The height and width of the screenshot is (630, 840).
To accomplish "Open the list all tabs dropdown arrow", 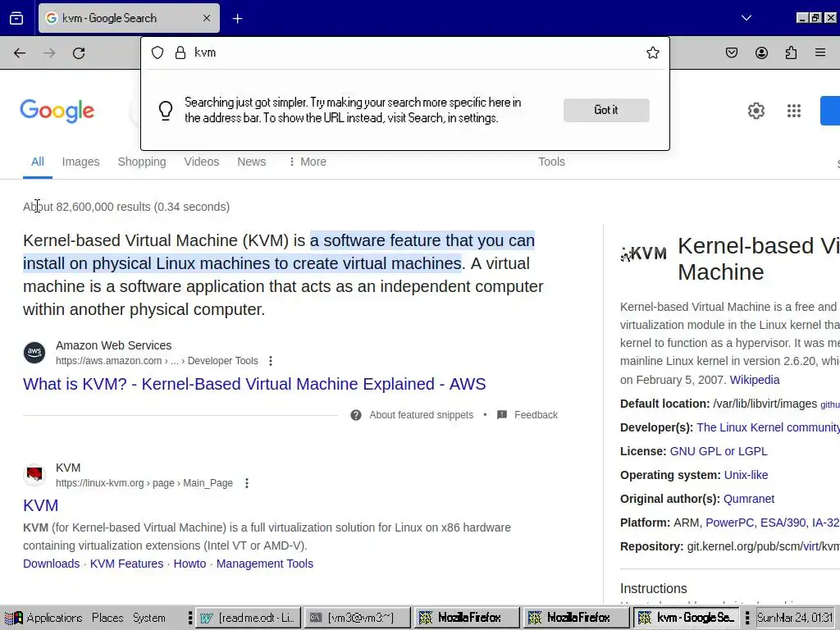I will (x=746, y=18).
